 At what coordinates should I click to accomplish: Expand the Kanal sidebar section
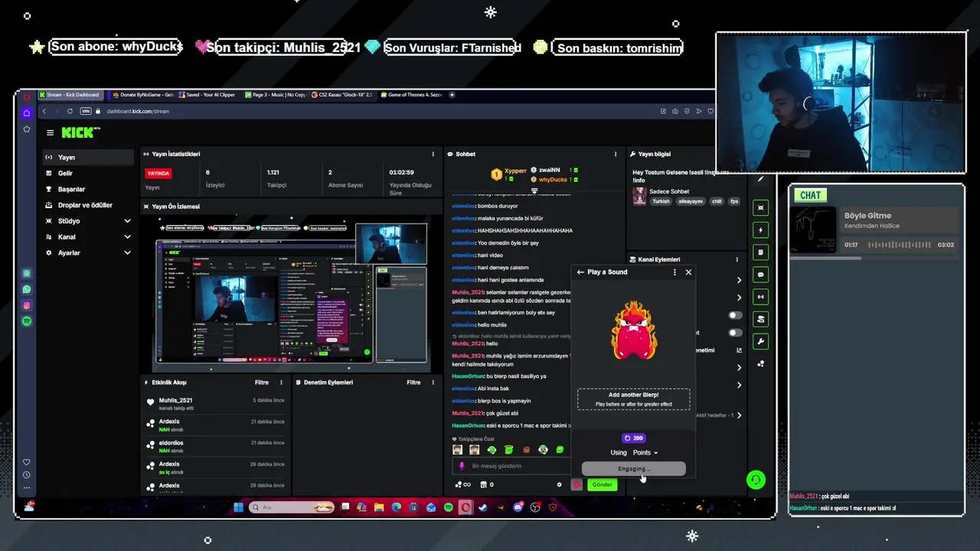88,236
